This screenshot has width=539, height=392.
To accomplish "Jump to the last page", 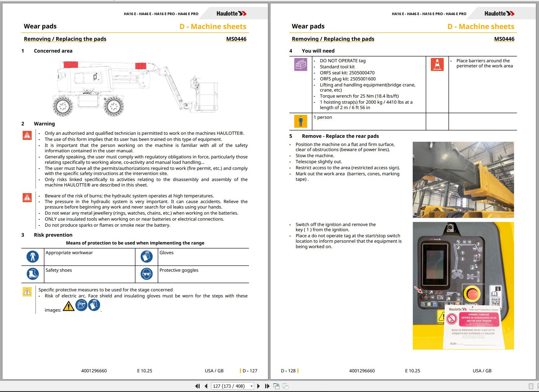I will click(x=267, y=386).
